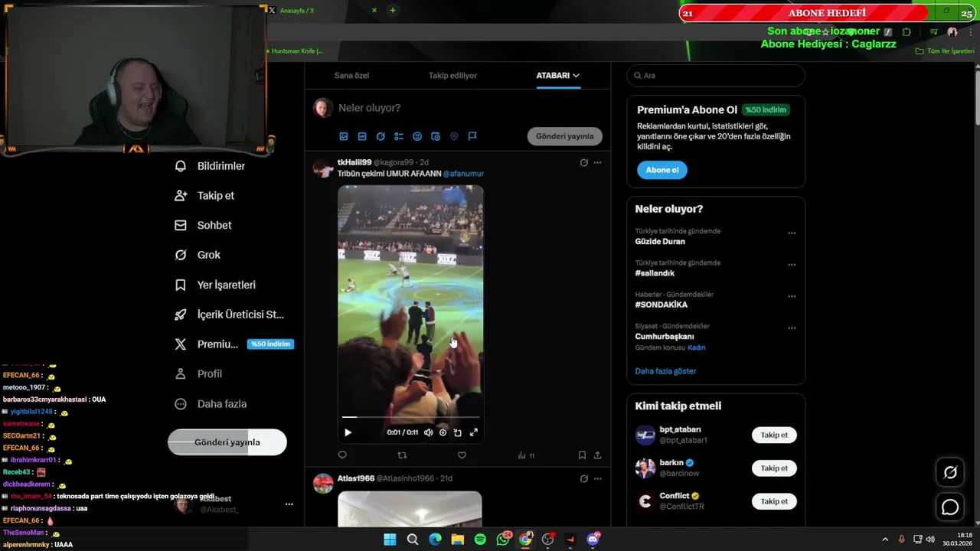Screen dimensions: 980x551
Task: Click the Abone ol premium button
Action: click(662, 170)
